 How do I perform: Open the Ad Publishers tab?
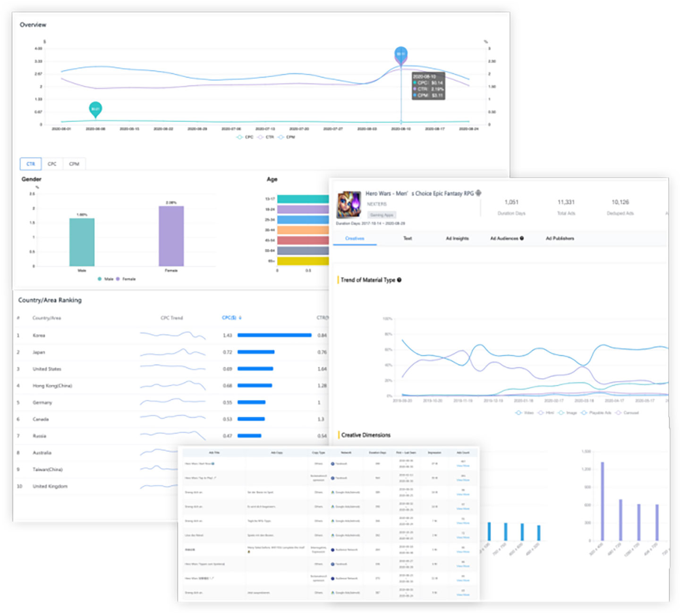[560, 238]
